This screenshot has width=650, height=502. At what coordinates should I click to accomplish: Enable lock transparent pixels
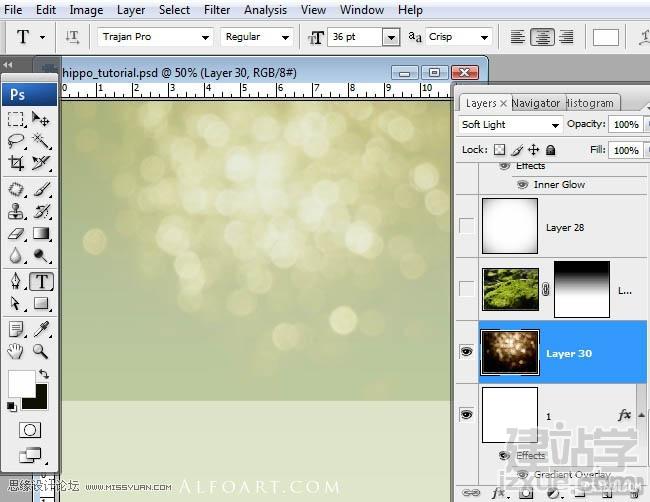[500, 150]
